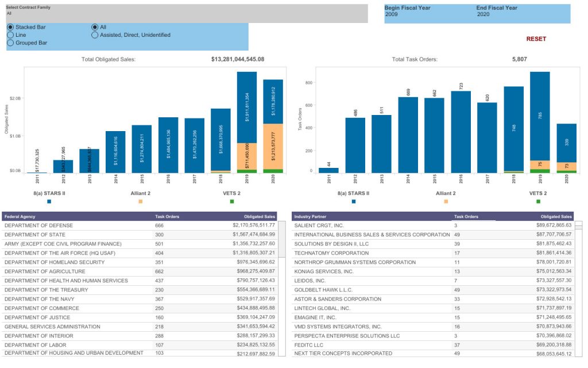Viewport: 588px width, 368px height.
Task: Click Alliant 2 orange swatch in task orders legend
Action: [446, 202]
